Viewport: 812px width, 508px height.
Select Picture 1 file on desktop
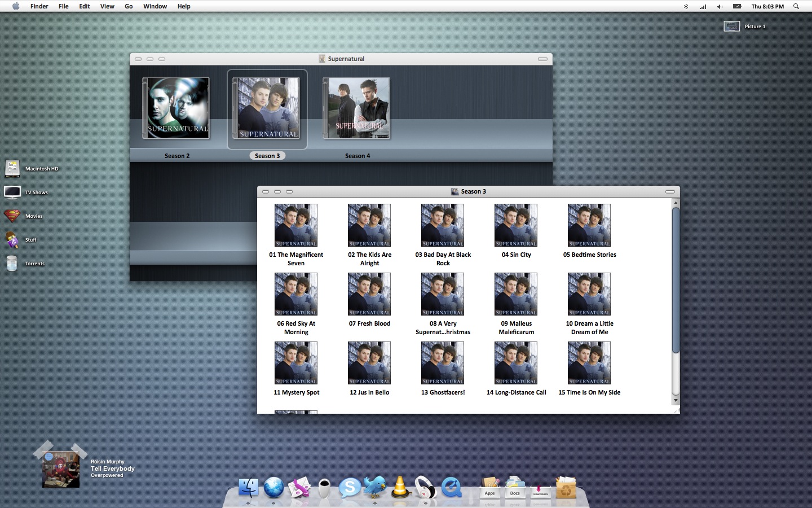731,26
